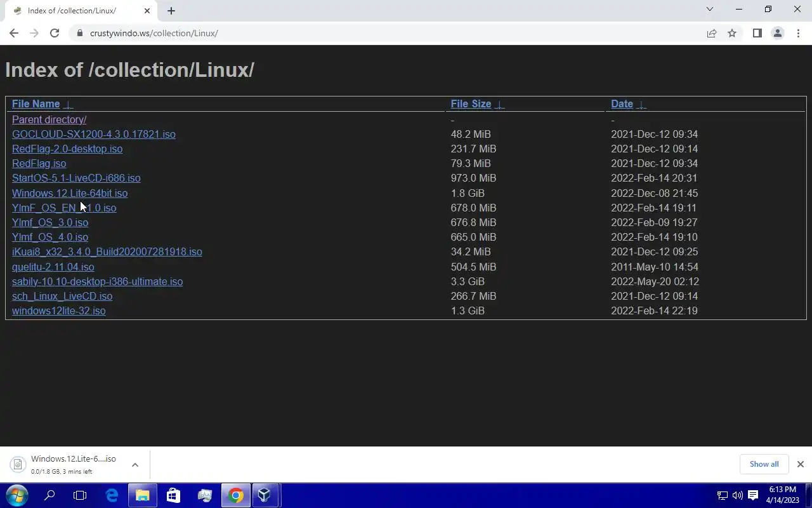Reload the current page
Image resolution: width=812 pixels, height=508 pixels.
tap(55, 33)
